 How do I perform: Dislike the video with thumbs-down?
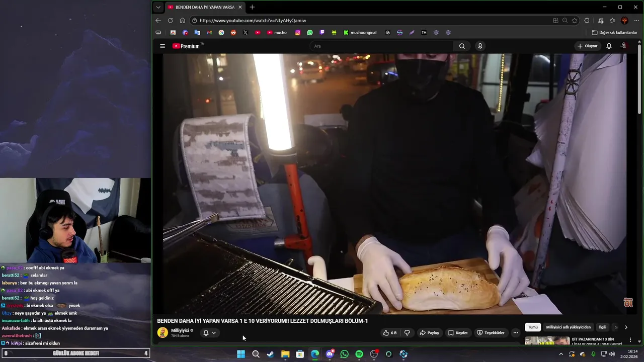407,333
